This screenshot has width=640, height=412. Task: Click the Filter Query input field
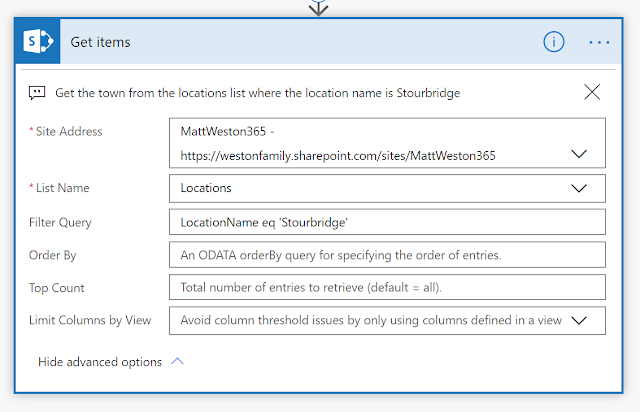click(x=388, y=221)
